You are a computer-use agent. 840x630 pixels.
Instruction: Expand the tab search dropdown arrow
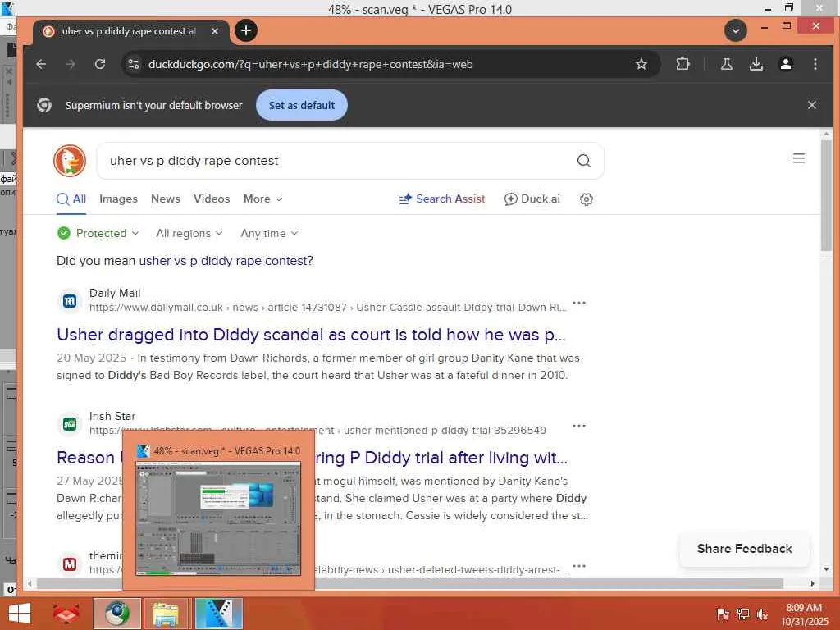pyautogui.click(x=736, y=30)
